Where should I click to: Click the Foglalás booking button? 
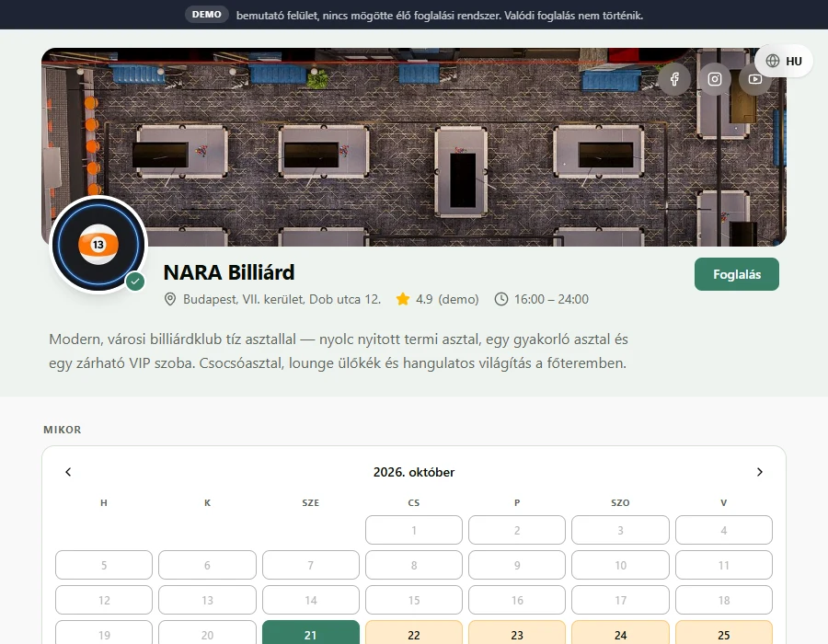(x=737, y=274)
